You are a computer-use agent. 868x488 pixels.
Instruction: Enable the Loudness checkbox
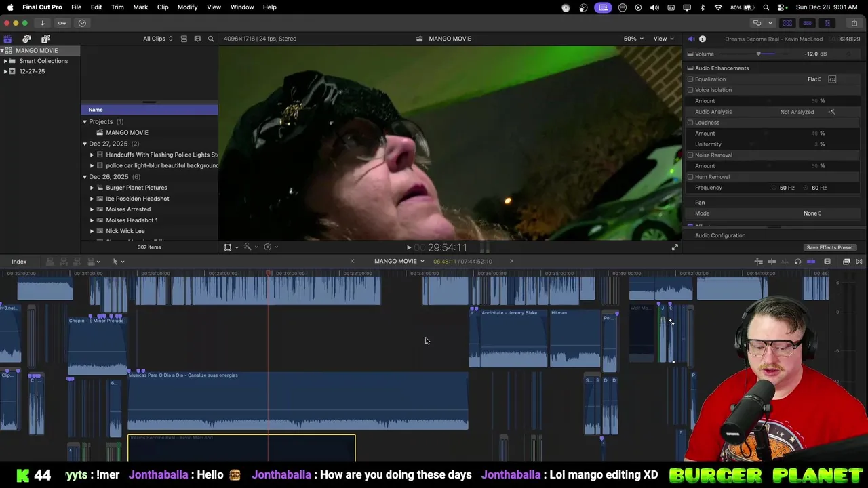690,123
